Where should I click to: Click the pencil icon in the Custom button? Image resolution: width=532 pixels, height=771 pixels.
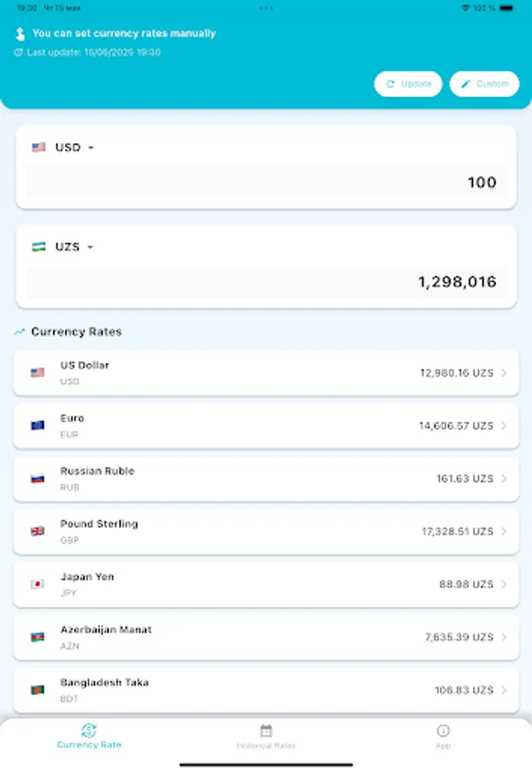(463, 84)
